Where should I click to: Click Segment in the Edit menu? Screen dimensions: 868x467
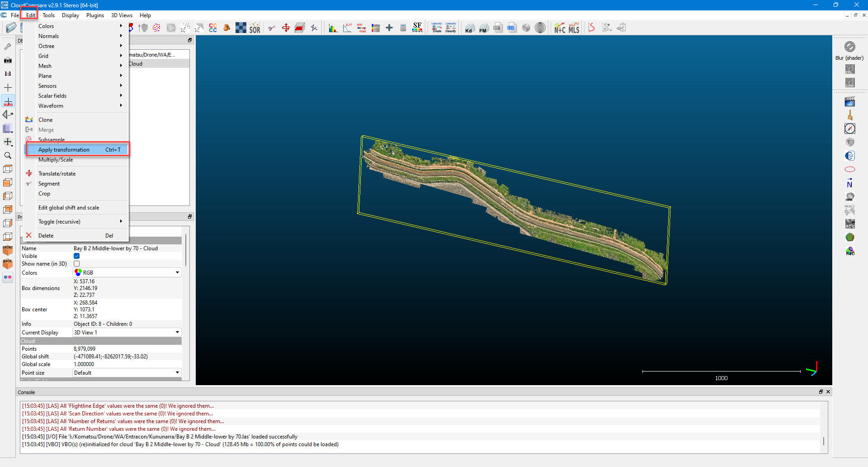(x=77, y=184)
